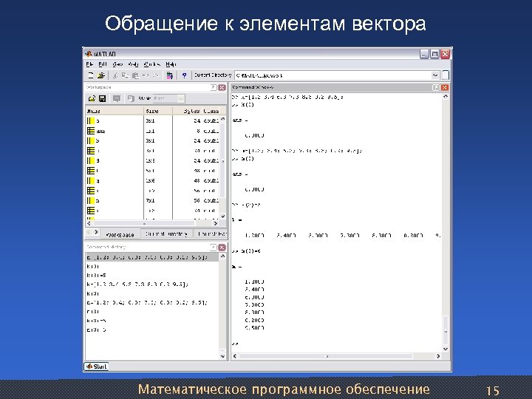Click the Redo toolbar icon
Screen dimensions: 532x399
pos(155,75)
